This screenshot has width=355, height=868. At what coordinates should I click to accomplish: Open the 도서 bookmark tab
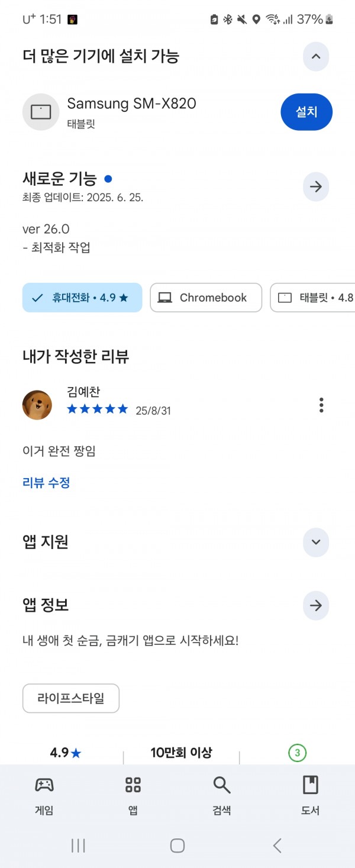click(311, 796)
